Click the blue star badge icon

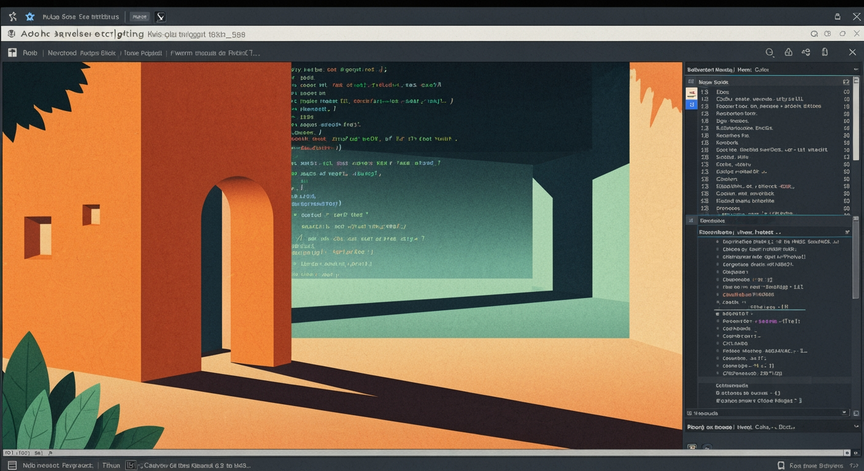(30, 17)
